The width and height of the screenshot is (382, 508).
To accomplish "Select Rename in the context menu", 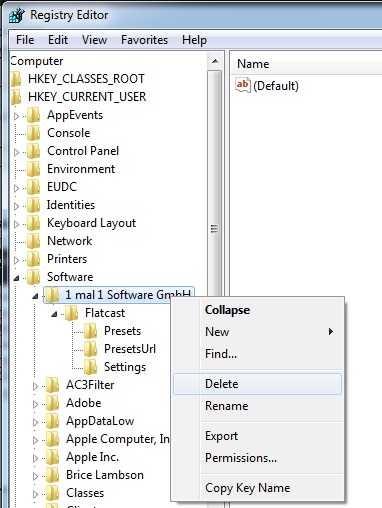I will 257,406.
